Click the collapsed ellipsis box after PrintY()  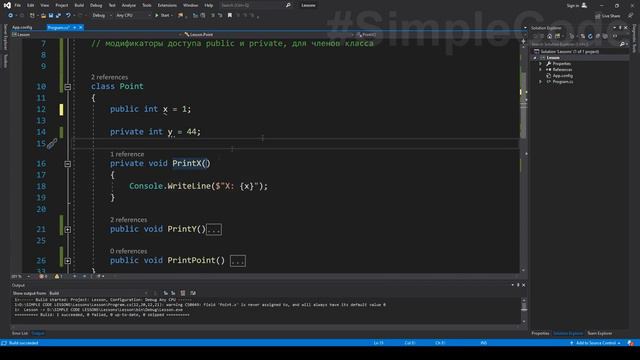pos(214,229)
